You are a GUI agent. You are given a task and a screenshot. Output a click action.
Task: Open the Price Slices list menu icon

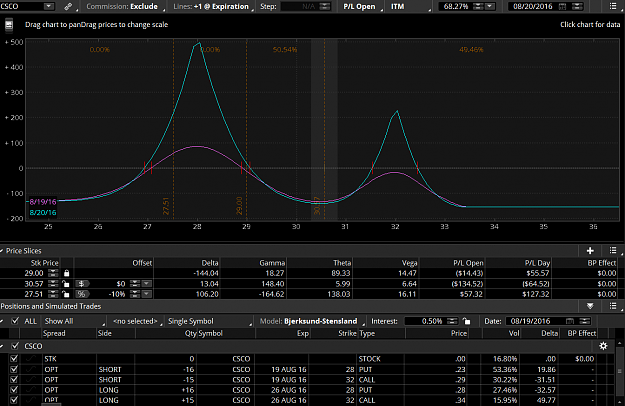613,251
